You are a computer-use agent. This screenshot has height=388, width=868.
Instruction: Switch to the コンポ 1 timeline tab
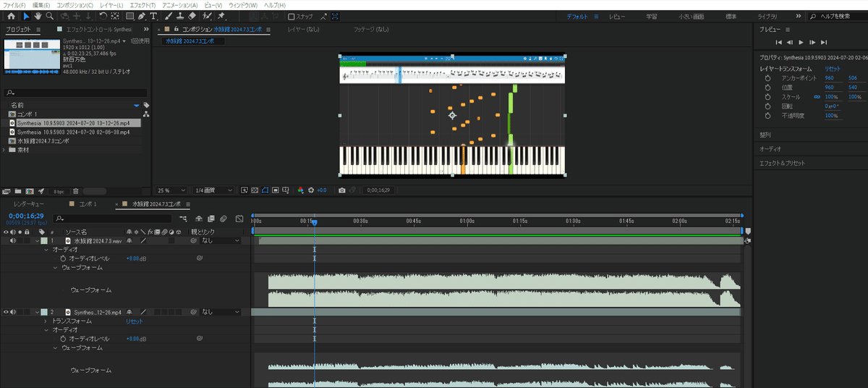[x=88, y=204]
